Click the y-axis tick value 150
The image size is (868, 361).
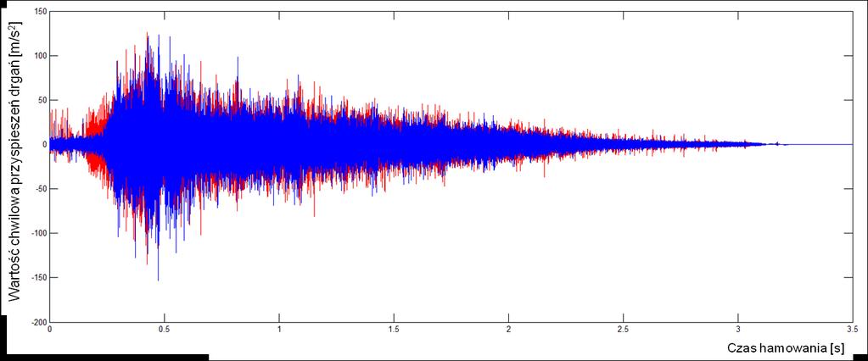(x=39, y=11)
